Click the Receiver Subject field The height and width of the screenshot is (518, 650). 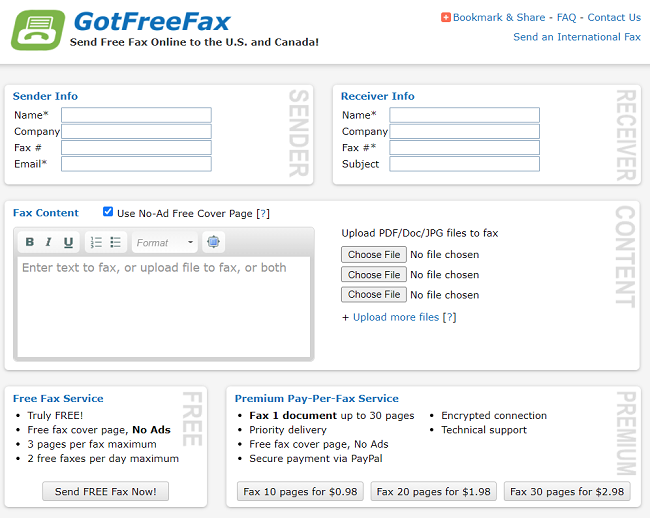(464, 164)
